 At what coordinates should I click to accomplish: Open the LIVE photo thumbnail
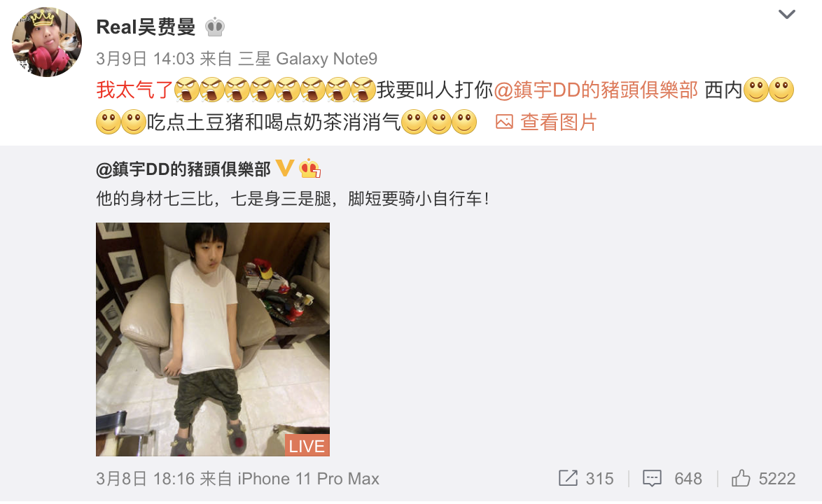[x=213, y=339]
